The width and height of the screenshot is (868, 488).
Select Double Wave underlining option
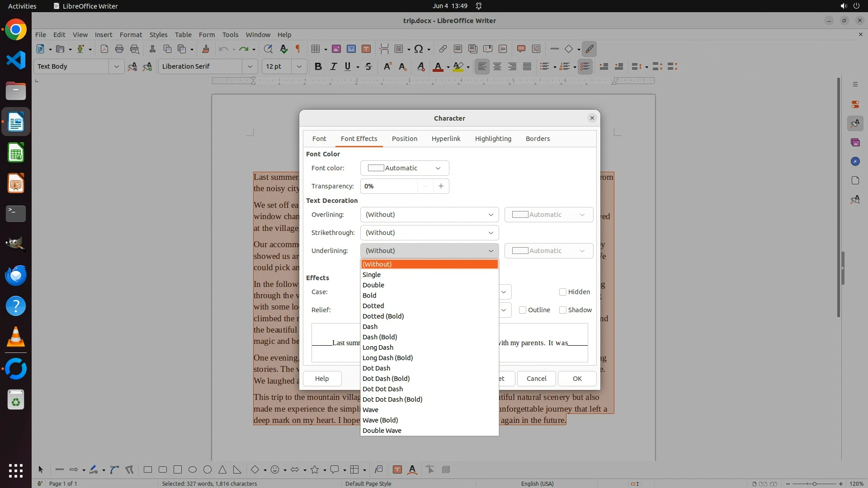[382, 431]
